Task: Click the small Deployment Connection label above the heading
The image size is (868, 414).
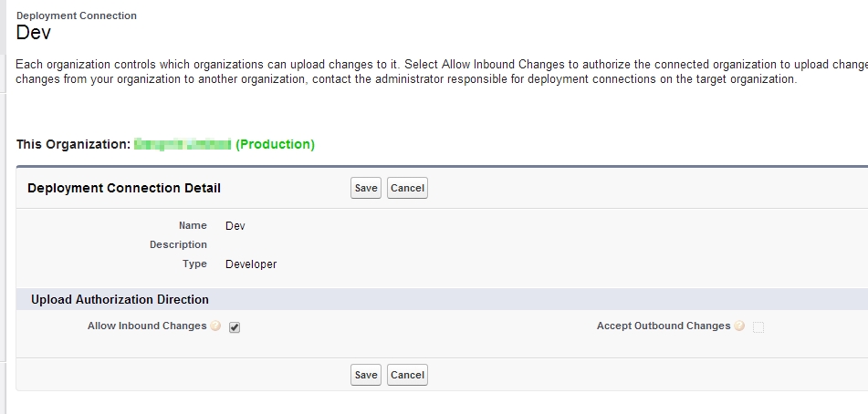Action: click(x=77, y=16)
